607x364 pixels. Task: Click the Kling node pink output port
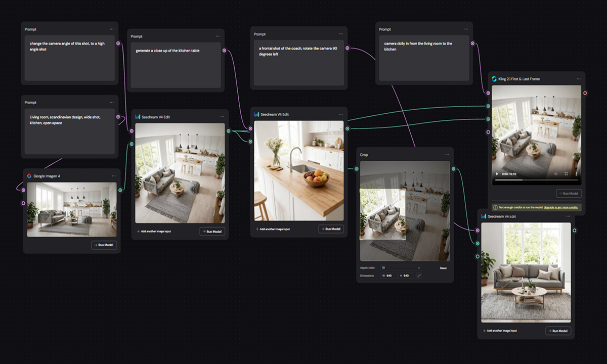point(585,93)
